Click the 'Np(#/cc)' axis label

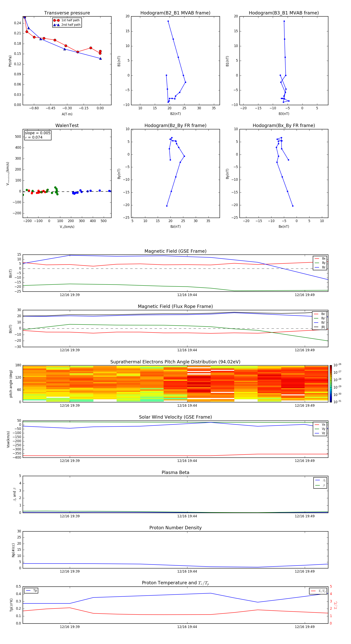(13, 550)
